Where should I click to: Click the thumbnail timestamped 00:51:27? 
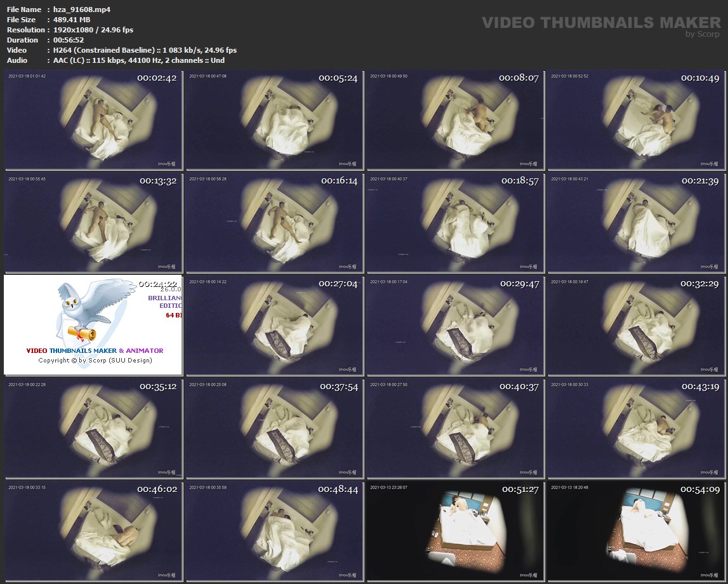[x=455, y=531]
